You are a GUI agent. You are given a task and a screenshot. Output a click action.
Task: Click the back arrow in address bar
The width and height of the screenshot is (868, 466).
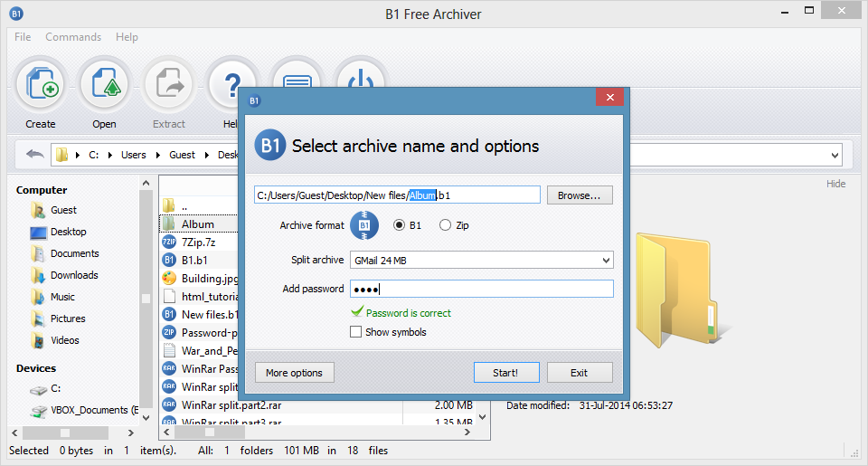tap(34, 155)
